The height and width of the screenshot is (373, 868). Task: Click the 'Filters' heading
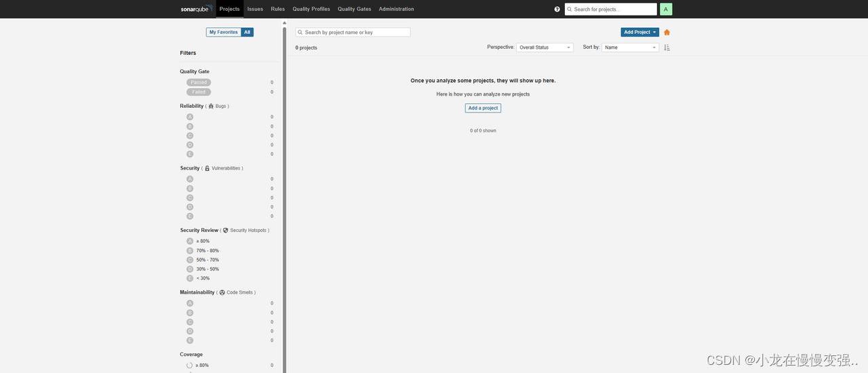coord(188,53)
